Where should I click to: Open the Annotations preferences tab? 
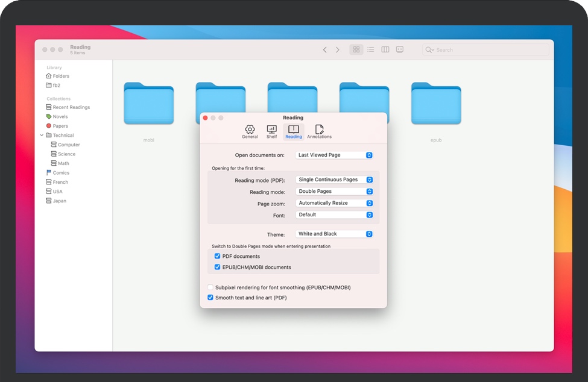point(319,131)
